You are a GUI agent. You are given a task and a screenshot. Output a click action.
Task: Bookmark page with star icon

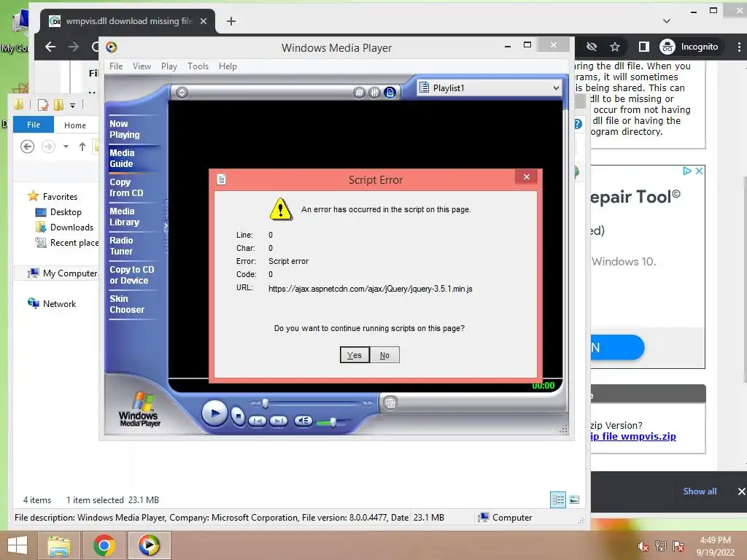click(615, 47)
